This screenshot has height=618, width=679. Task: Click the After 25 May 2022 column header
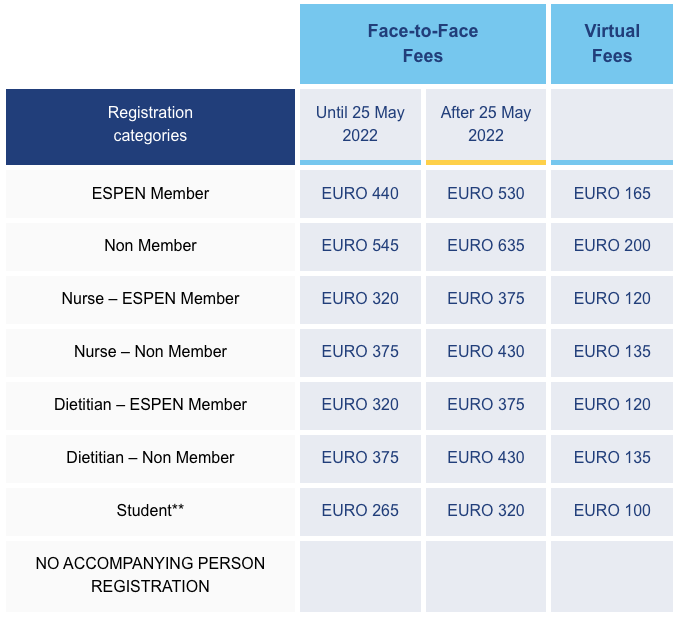(x=485, y=126)
